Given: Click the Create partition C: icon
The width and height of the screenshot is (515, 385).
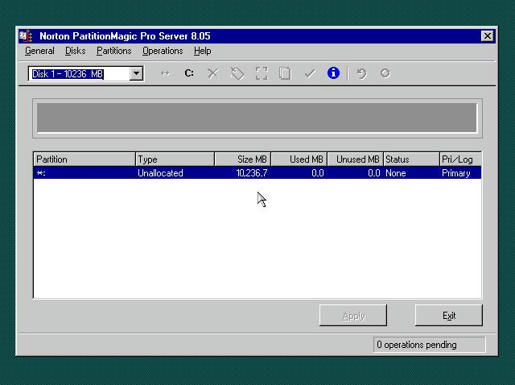Looking at the screenshot, I should tap(189, 73).
